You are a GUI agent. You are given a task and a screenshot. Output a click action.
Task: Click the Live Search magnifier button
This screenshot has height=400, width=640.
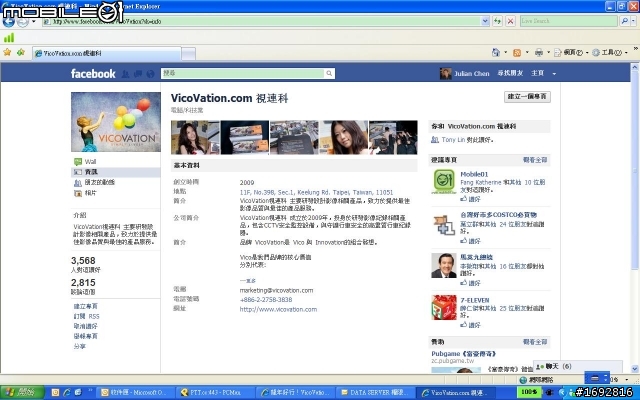[x=624, y=21]
